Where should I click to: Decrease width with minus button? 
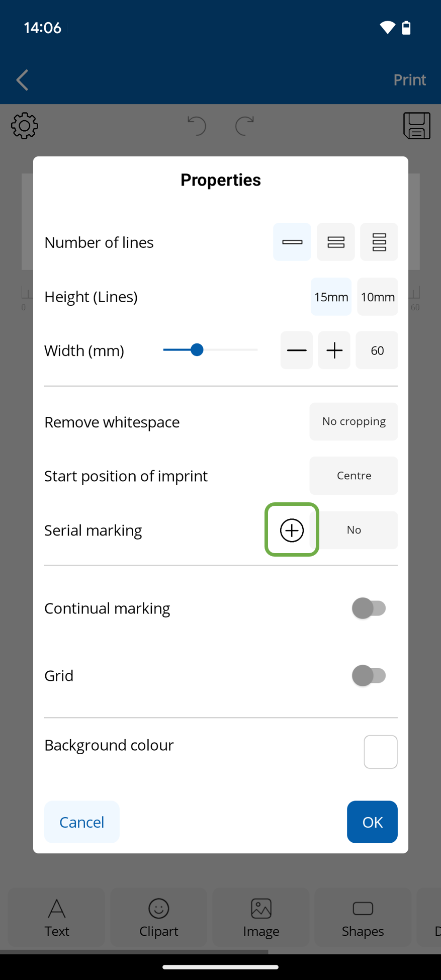[296, 350]
